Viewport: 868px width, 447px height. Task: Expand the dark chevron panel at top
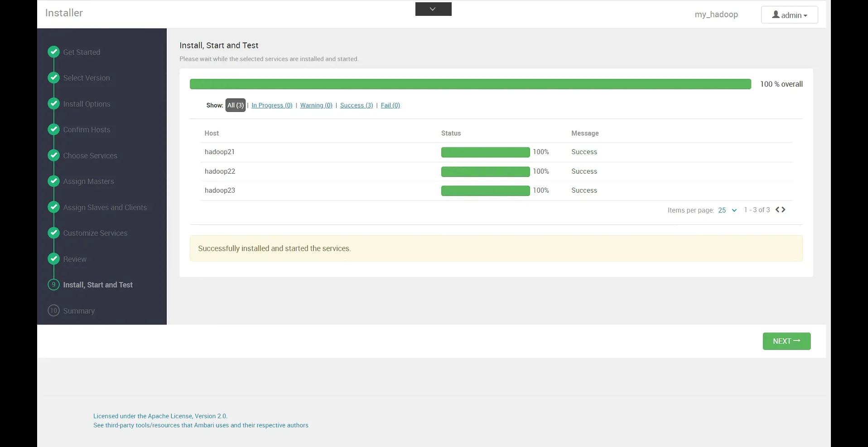coord(433,9)
